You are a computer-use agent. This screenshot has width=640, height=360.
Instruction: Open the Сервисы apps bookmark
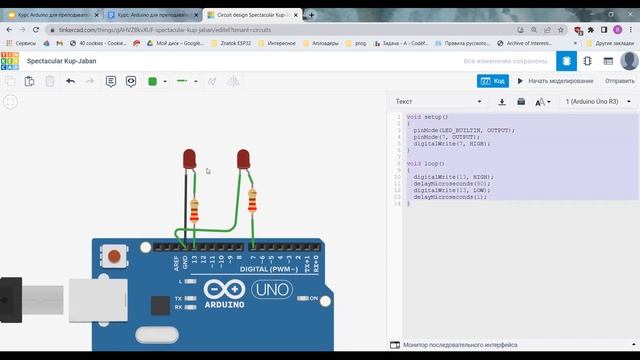point(21,43)
